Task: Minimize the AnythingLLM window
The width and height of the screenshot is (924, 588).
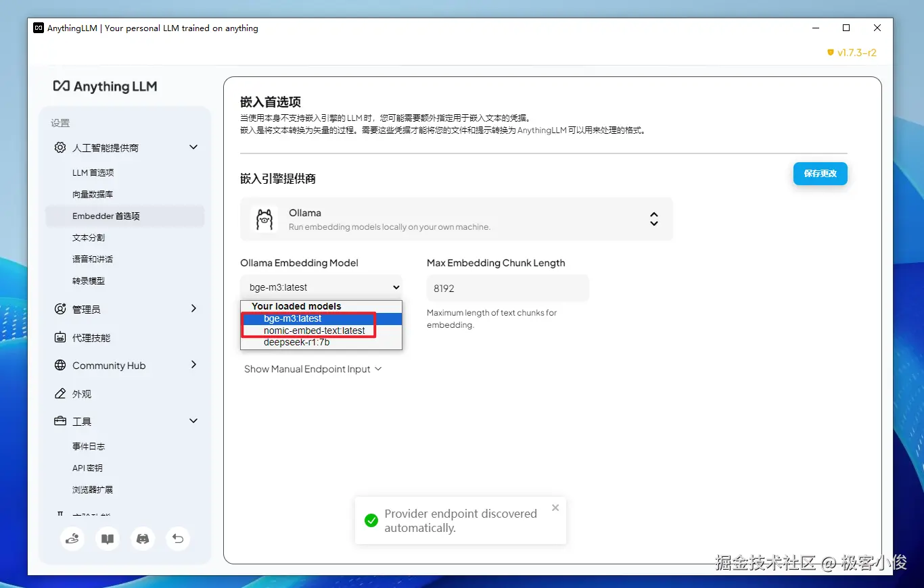Action: 814,28
